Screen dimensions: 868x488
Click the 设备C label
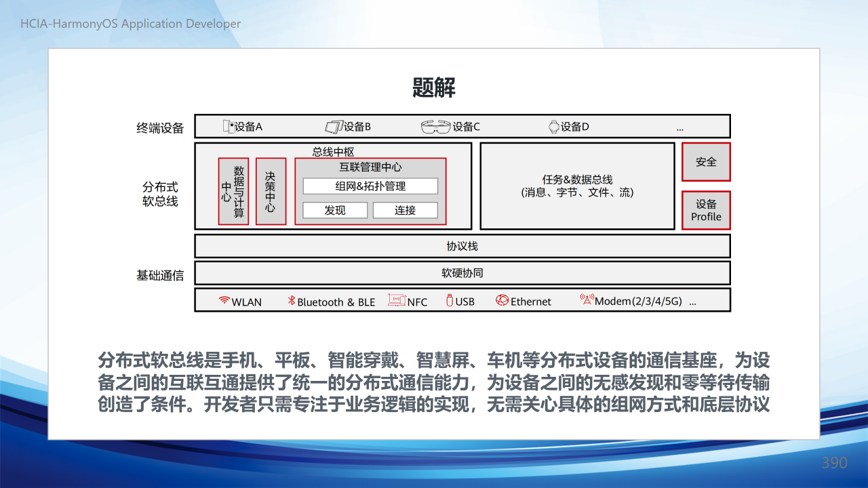[x=466, y=127]
